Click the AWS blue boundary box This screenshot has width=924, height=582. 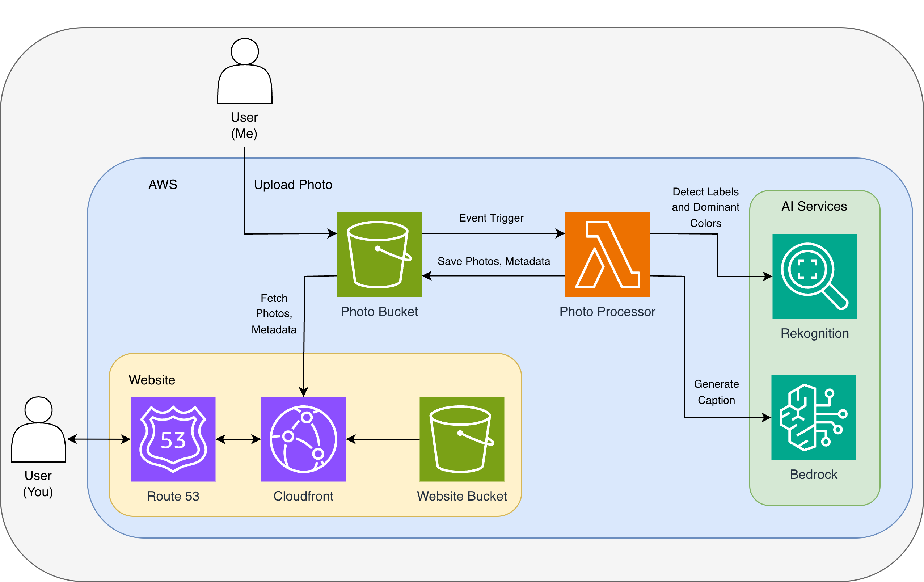(163, 185)
